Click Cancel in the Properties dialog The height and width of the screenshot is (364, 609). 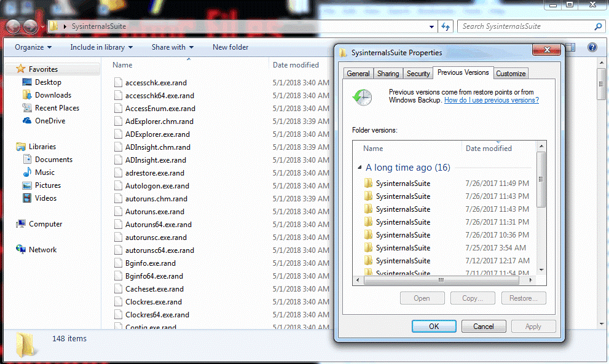(x=484, y=326)
